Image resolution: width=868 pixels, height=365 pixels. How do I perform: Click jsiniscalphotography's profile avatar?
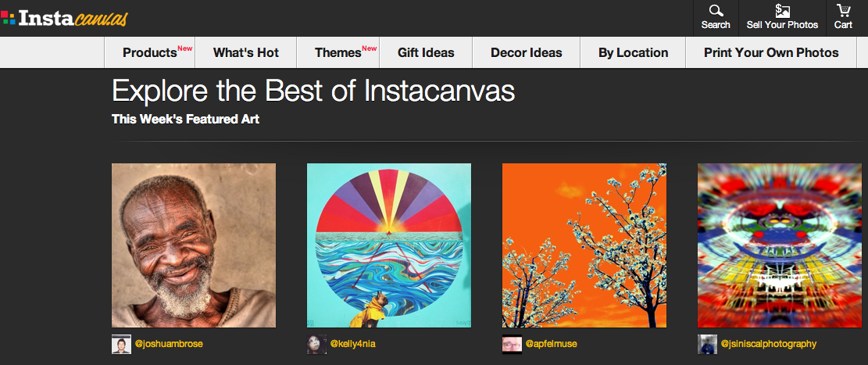pyautogui.click(x=708, y=344)
